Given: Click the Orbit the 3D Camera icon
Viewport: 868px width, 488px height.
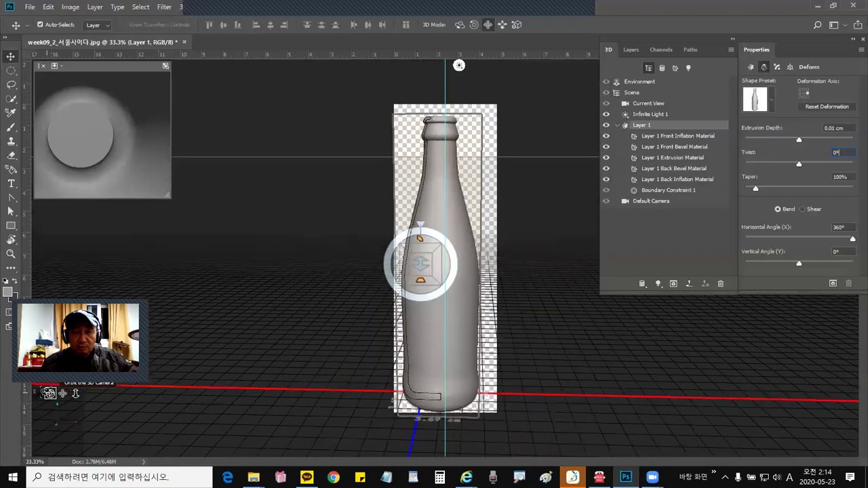Looking at the screenshot, I should (x=48, y=393).
